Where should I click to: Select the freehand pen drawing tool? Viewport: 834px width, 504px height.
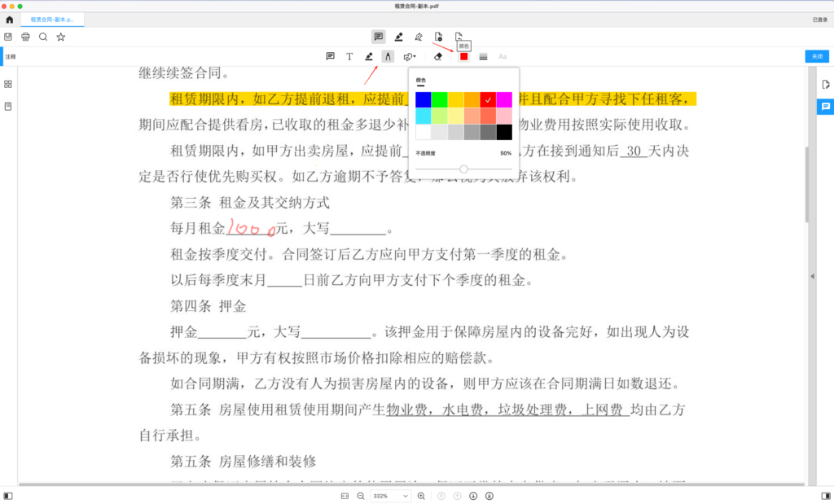(x=388, y=56)
